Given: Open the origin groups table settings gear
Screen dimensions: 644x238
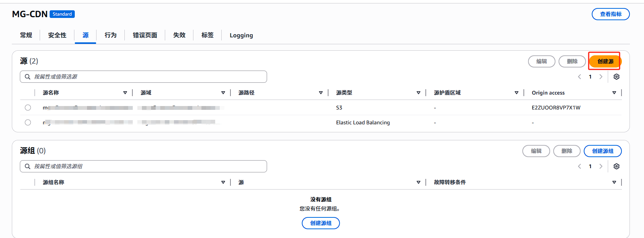Looking at the screenshot, I should tap(616, 166).
